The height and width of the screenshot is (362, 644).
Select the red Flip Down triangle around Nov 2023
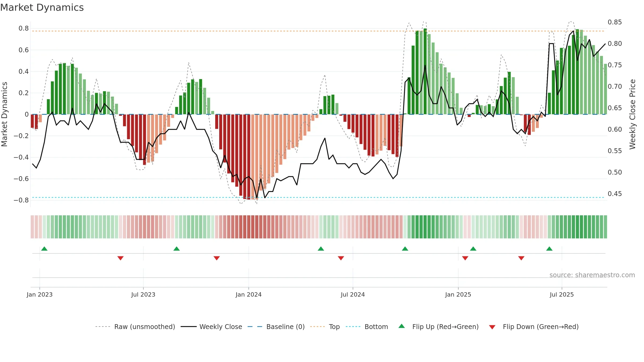point(217,258)
